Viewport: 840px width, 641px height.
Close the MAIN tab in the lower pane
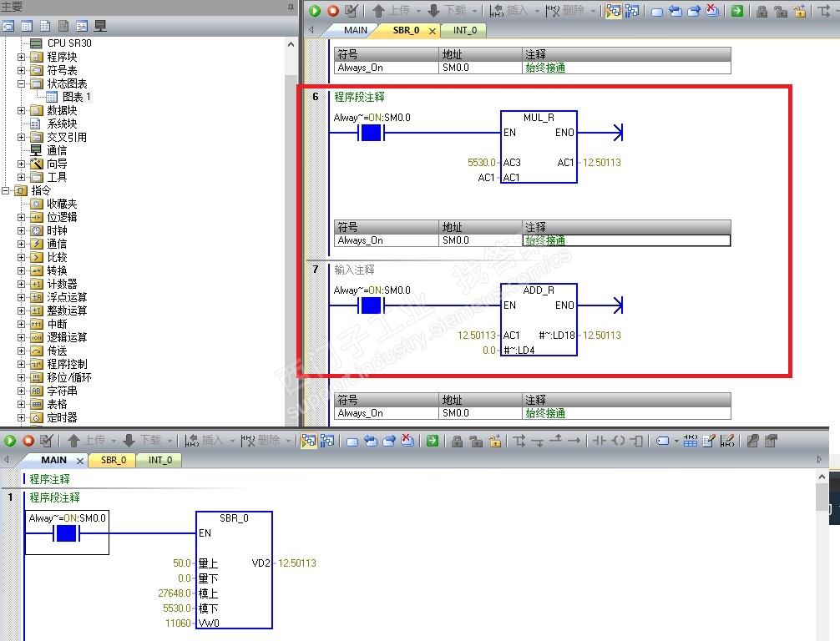(80, 461)
